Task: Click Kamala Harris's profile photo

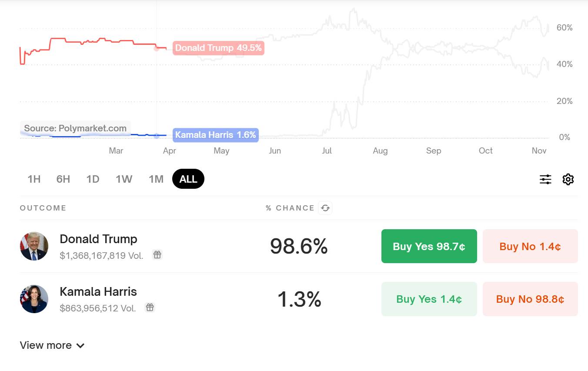Action: tap(34, 299)
